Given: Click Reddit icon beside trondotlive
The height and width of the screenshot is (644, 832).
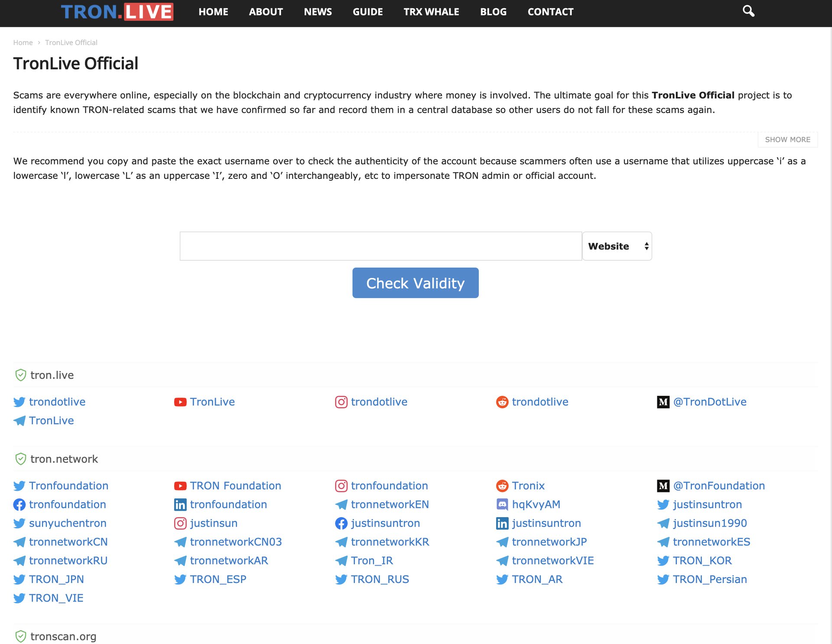Looking at the screenshot, I should (x=502, y=402).
